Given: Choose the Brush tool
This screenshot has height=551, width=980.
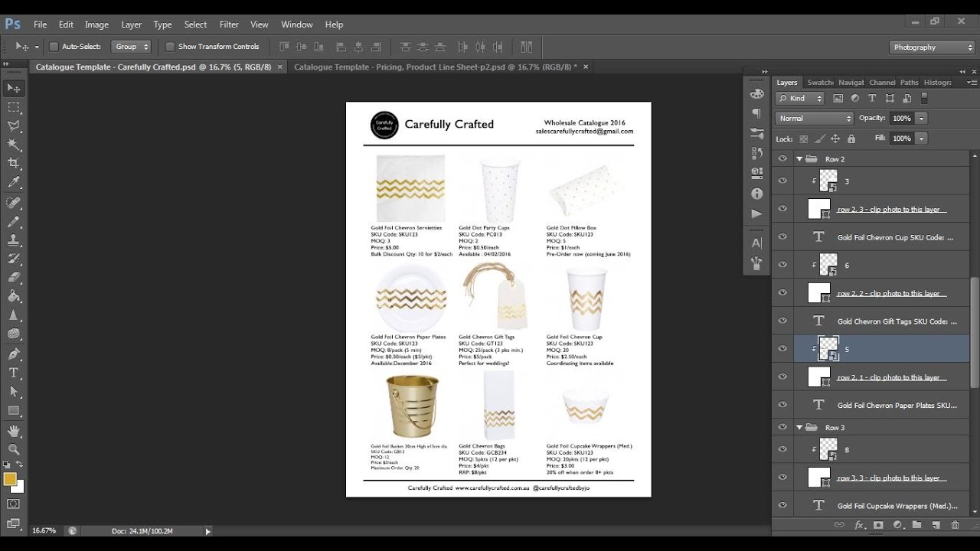Looking at the screenshot, I should [x=14, y=222].
